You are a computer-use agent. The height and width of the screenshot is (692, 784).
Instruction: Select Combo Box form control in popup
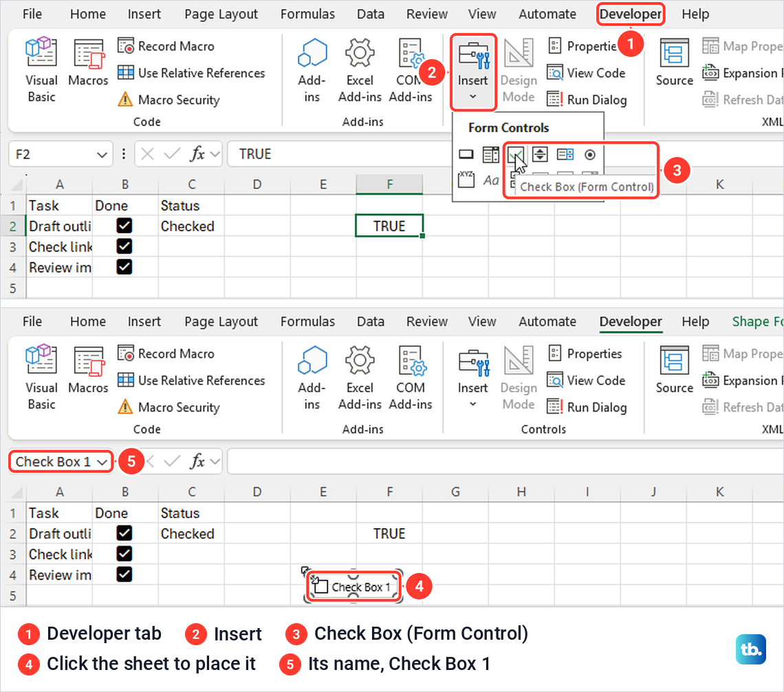click(x=491, y=155)
